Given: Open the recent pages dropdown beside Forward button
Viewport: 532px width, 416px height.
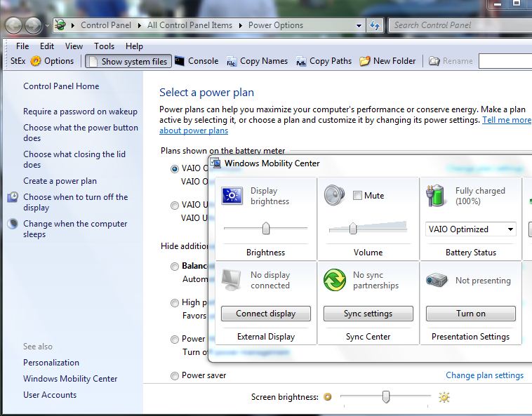Looking at the screenshot, I should [x=47, y=26].
